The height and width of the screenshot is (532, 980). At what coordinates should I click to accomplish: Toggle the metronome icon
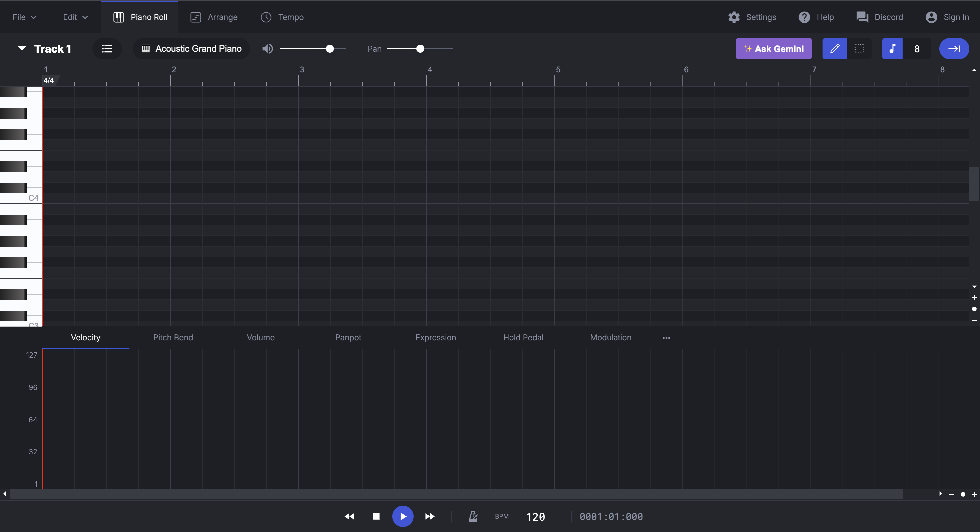tap(473, 516)
